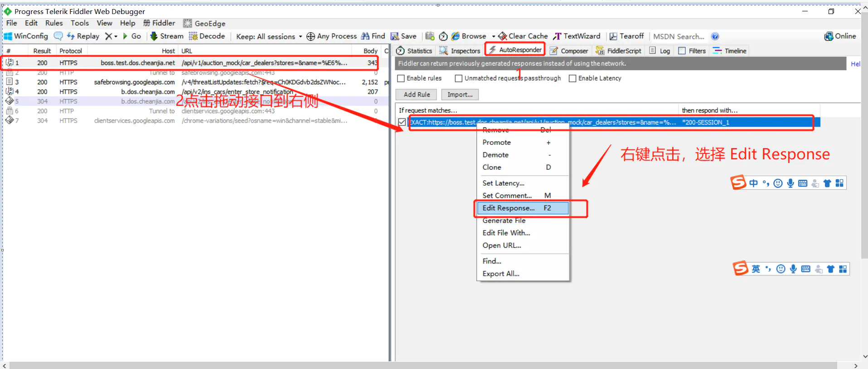Expand the Remove X dropdown arrow
Screen dimensions: 868x369
116,36
